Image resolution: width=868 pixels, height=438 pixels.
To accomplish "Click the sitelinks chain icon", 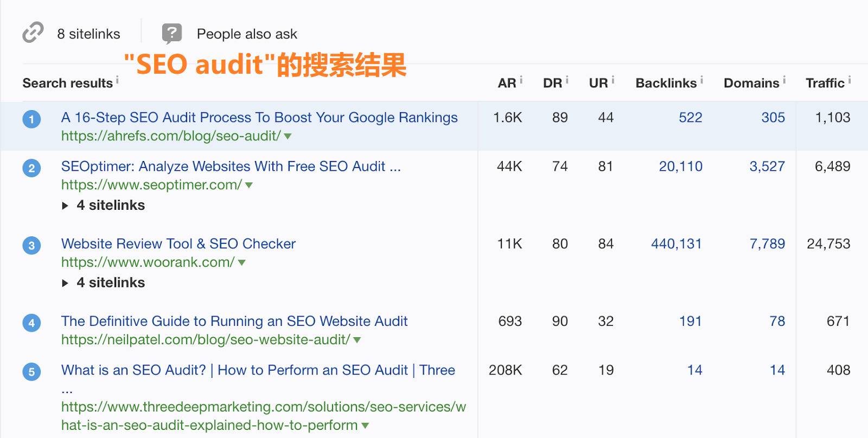I will pyautogui.click(x=33, y=33).
